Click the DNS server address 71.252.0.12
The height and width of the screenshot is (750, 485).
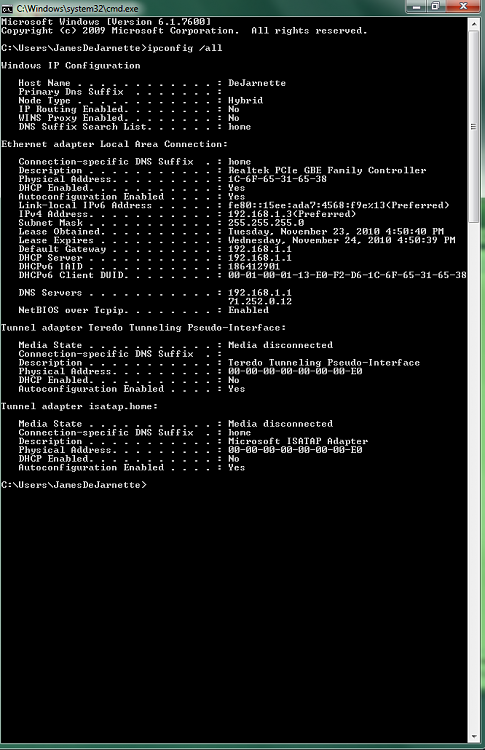pos(260,301)
